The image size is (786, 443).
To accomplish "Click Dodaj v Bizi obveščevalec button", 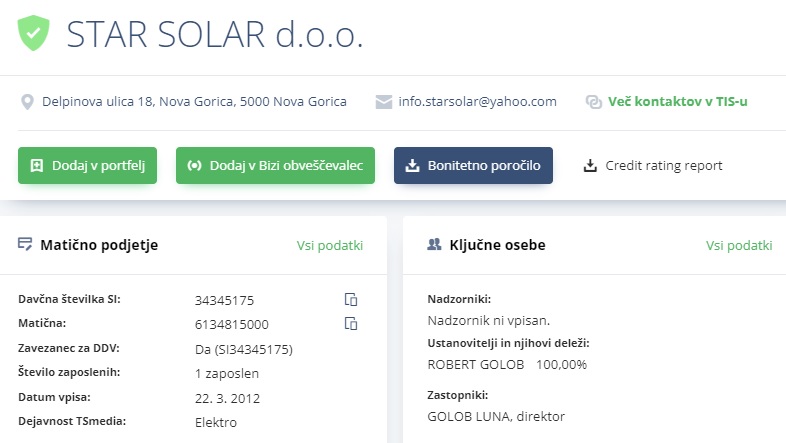I will coord(275,165).
